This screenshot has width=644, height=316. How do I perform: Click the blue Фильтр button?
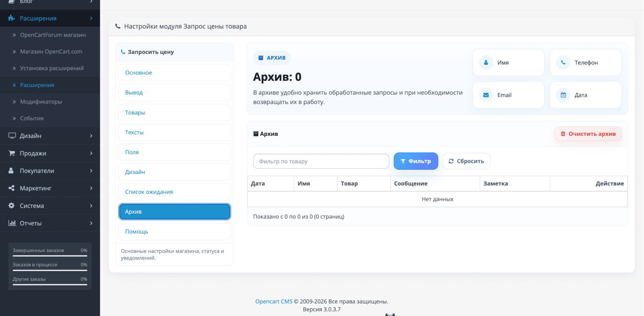pos(416,161)
